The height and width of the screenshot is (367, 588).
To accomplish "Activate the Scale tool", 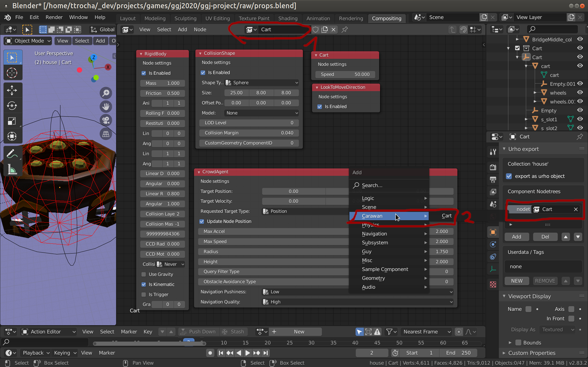I will click(12, 121).
